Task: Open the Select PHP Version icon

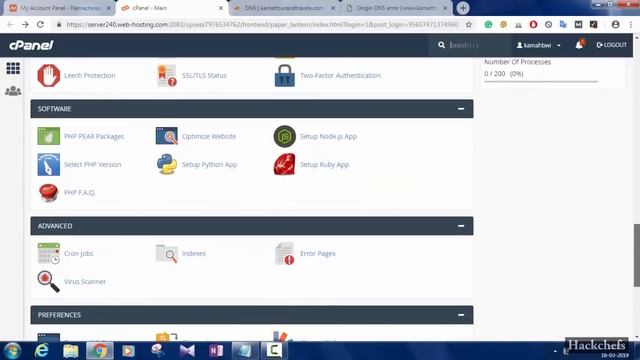Action: [x=49, y=164]
